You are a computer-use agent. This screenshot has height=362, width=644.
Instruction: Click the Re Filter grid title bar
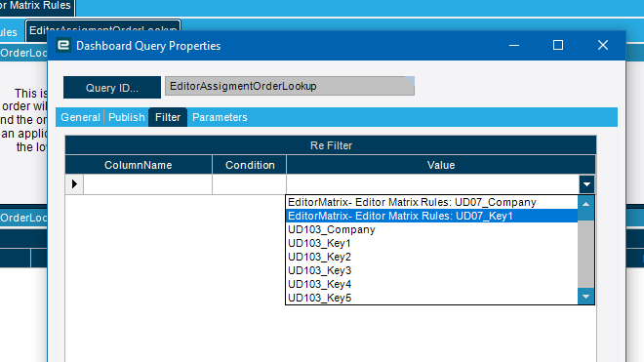(331, 145)
